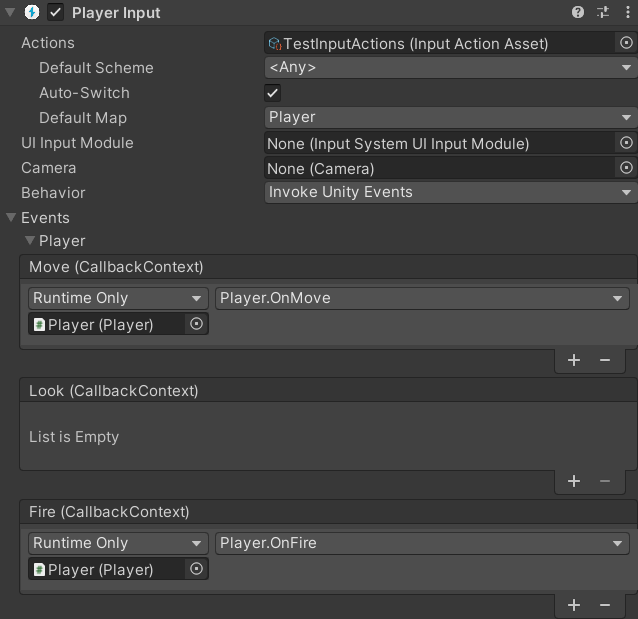Open Runtime Only dropdown in Fire event
This screenshot has height=619, width=638.
tap(118, 543)
